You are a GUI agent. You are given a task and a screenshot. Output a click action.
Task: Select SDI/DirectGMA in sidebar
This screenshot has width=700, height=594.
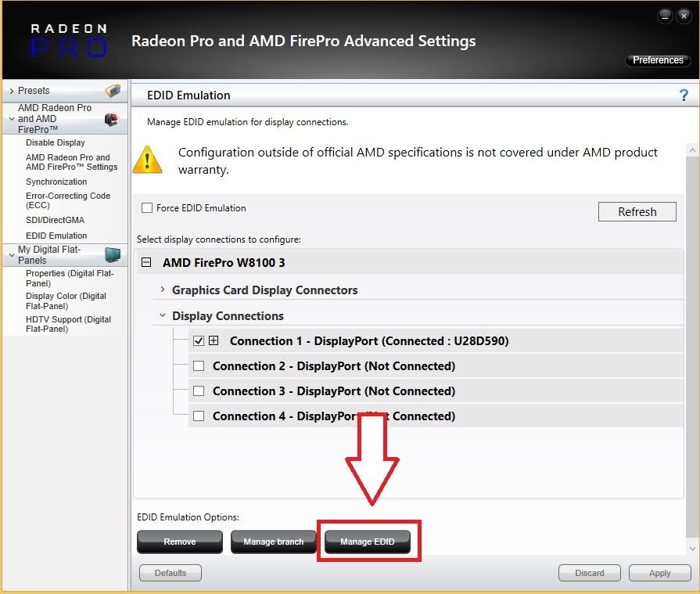[55, 220]
